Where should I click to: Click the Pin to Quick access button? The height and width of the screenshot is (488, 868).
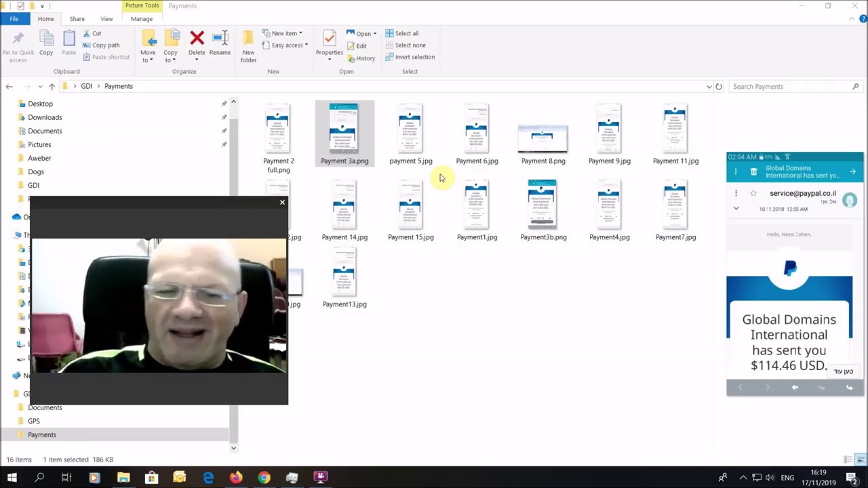coord(18,47)
